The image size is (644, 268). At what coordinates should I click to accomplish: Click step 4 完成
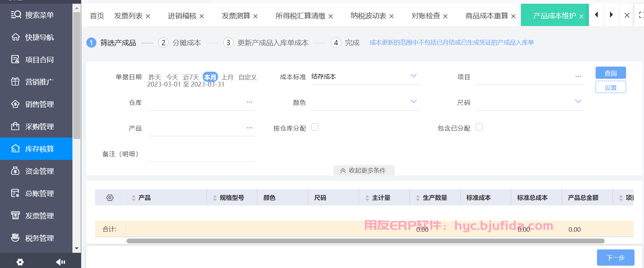click(345, 43)
